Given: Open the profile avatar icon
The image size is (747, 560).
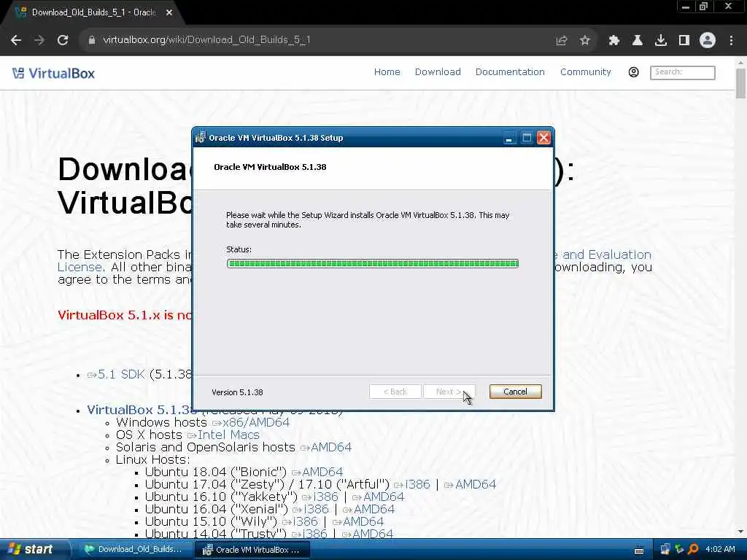Looking at the screenshot, I should coord(708,41).
